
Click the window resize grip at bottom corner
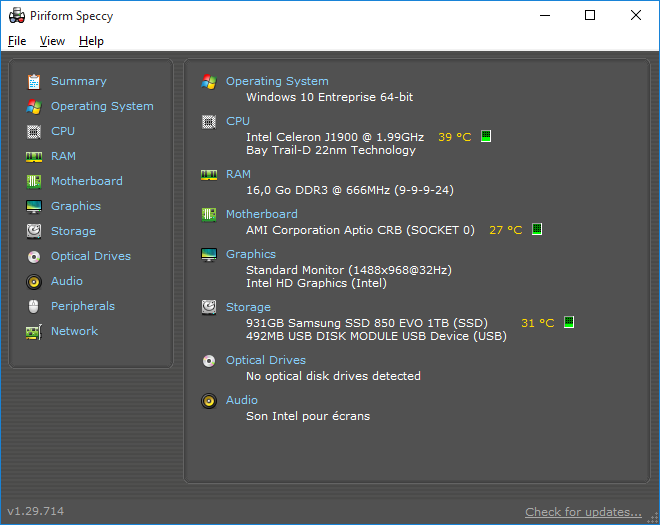click(653, 518)
